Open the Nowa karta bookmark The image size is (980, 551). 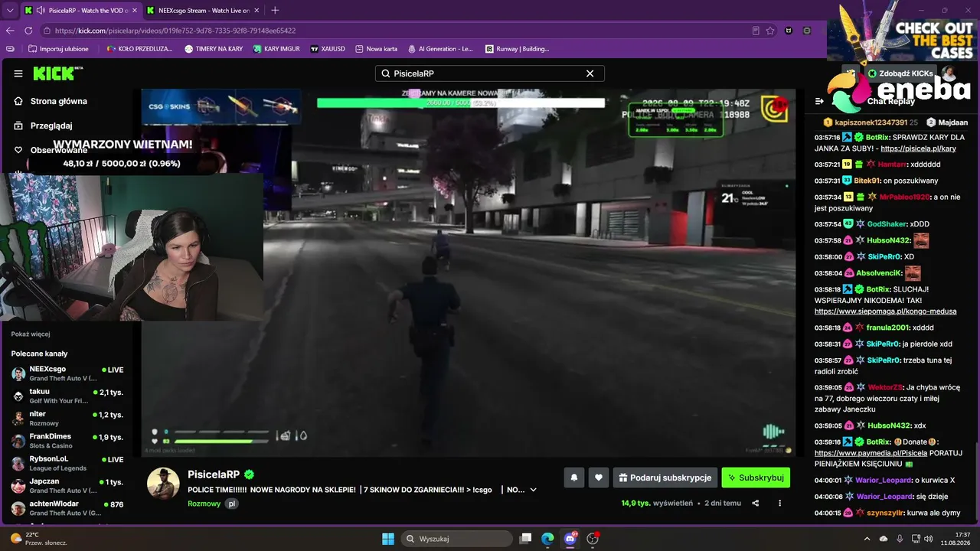click(x=376, y=49)
